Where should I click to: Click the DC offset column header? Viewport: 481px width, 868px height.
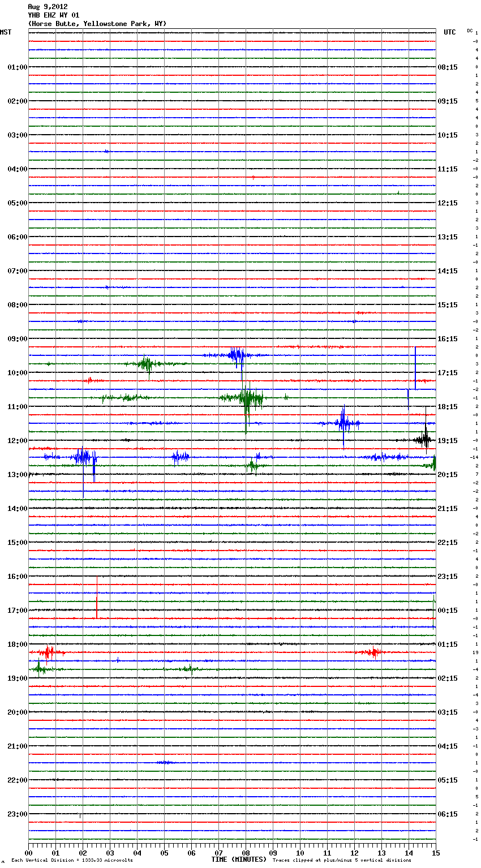tap(470, 31)
